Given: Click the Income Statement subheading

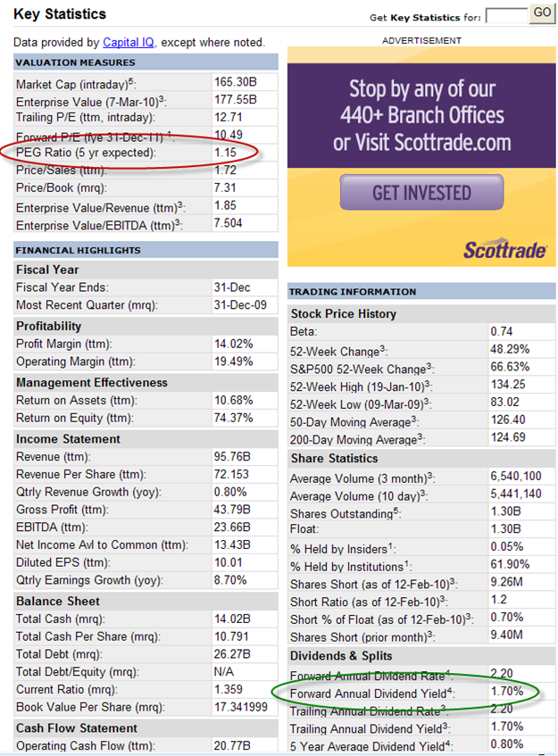Looking at the screenshot, I should (68, 438).
